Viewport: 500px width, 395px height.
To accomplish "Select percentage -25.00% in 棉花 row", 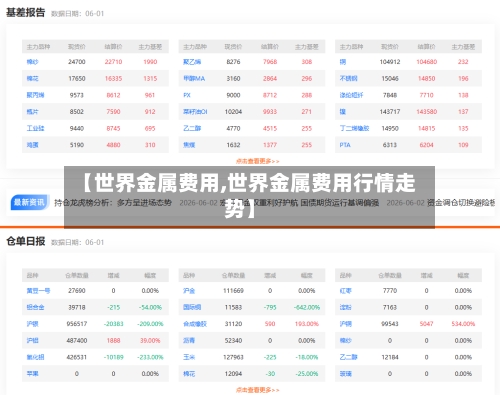I will (307, 374).
